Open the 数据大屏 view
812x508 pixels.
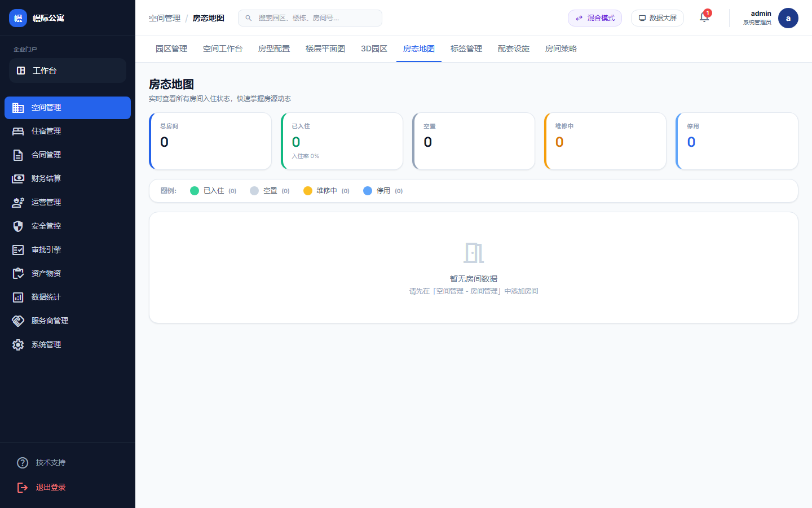pyautogui.click(x=657, y=17)
